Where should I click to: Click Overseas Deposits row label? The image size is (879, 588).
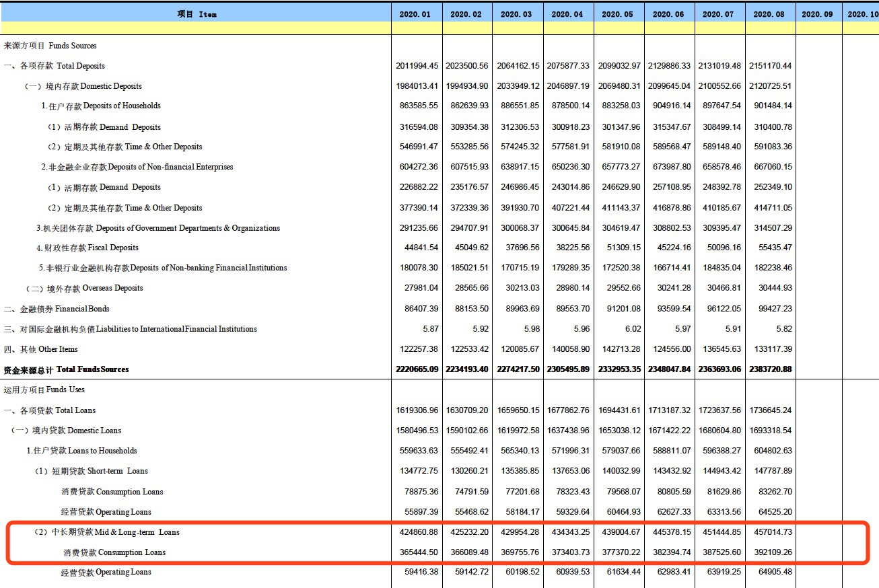click(x=84, y=288)
